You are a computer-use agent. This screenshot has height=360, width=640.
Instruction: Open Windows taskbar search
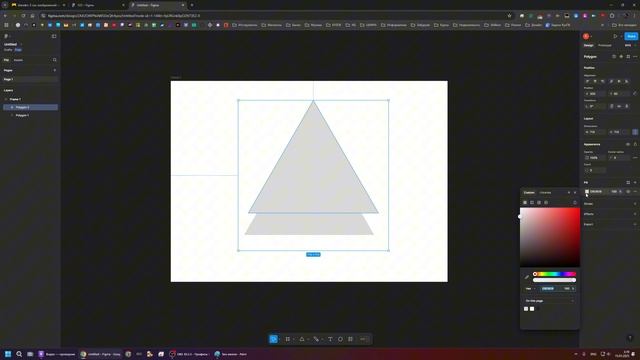(x=19, y=354)
